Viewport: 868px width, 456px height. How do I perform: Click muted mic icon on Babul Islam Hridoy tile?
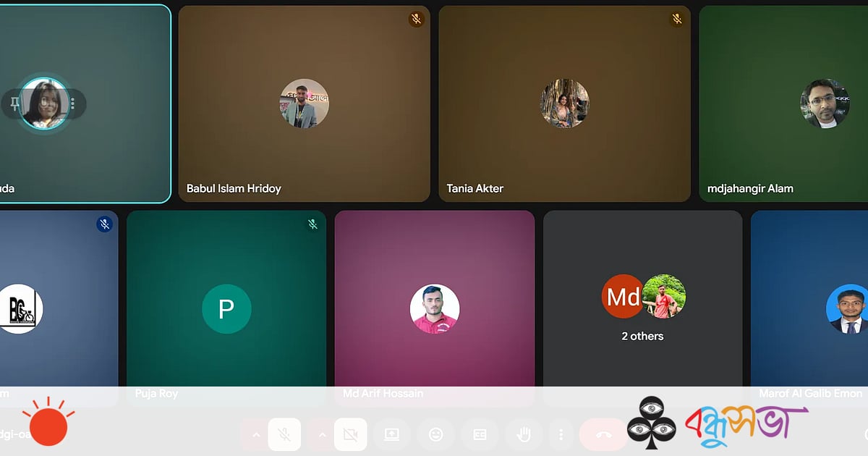[x=416, y=20]
